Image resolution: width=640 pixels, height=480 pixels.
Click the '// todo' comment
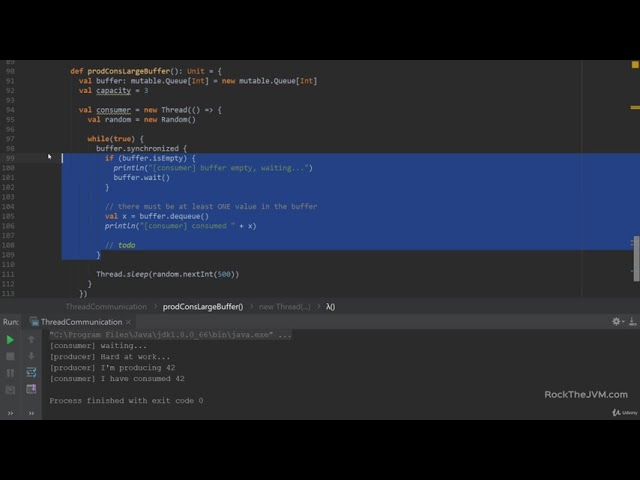[x=120, y=245]
